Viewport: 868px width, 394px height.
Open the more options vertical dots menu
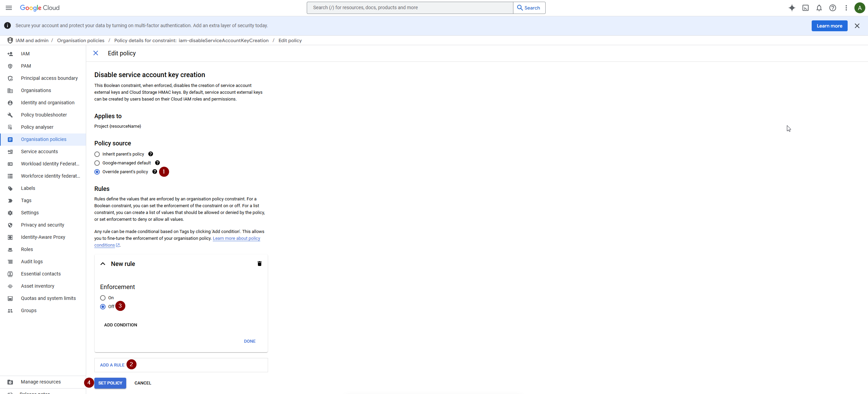point(846,8)
